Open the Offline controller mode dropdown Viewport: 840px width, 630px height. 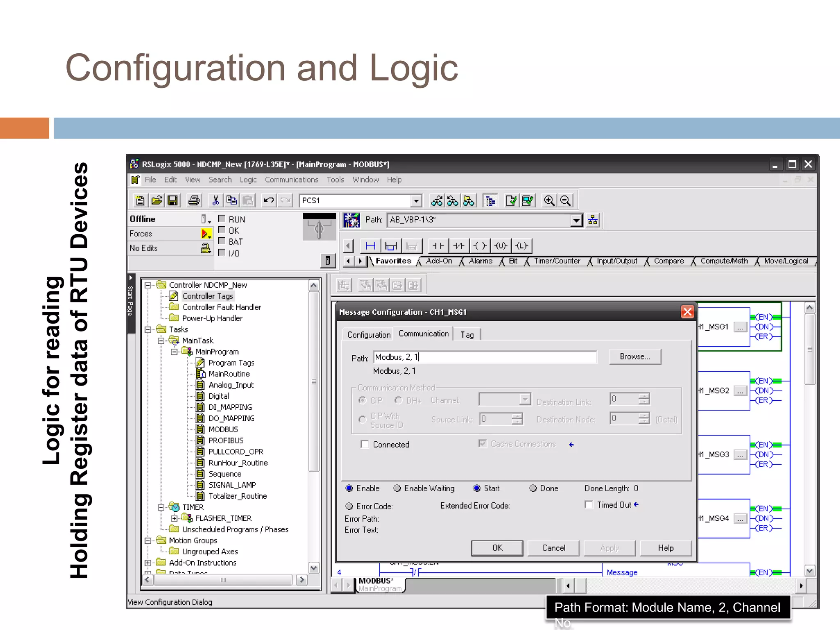(x=205, y=219)
